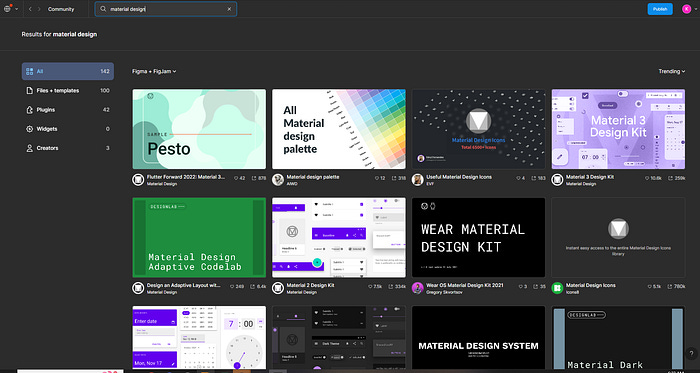
Task: Open the Trending sort dropdown
Action: tap(672, 71)
